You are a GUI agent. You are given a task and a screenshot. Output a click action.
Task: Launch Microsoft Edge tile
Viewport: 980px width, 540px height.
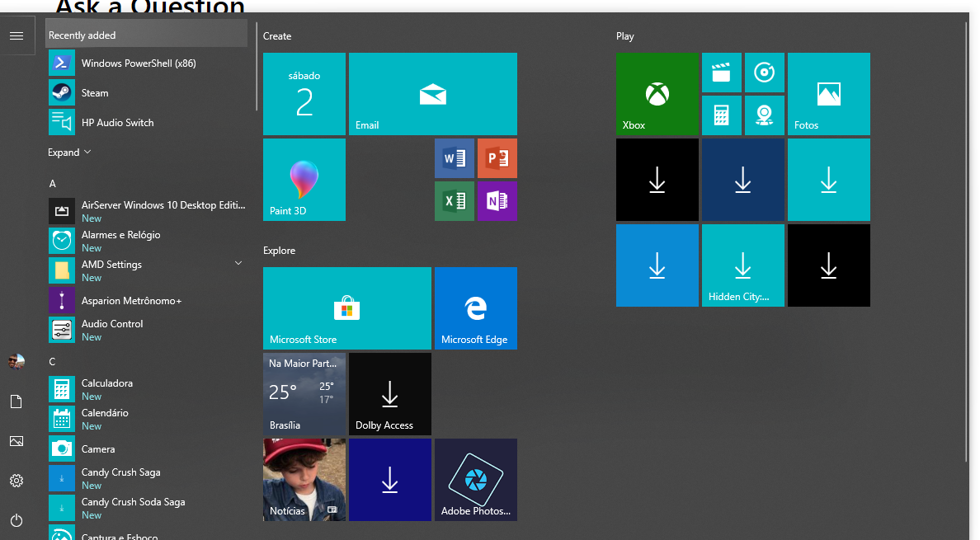[x=476, y=308]
